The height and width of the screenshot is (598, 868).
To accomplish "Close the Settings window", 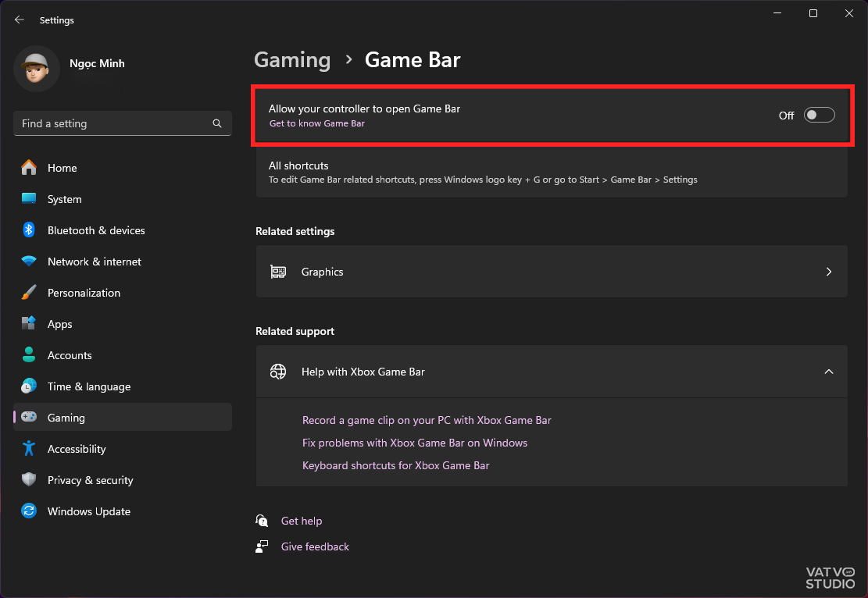I will pos(849,13).
